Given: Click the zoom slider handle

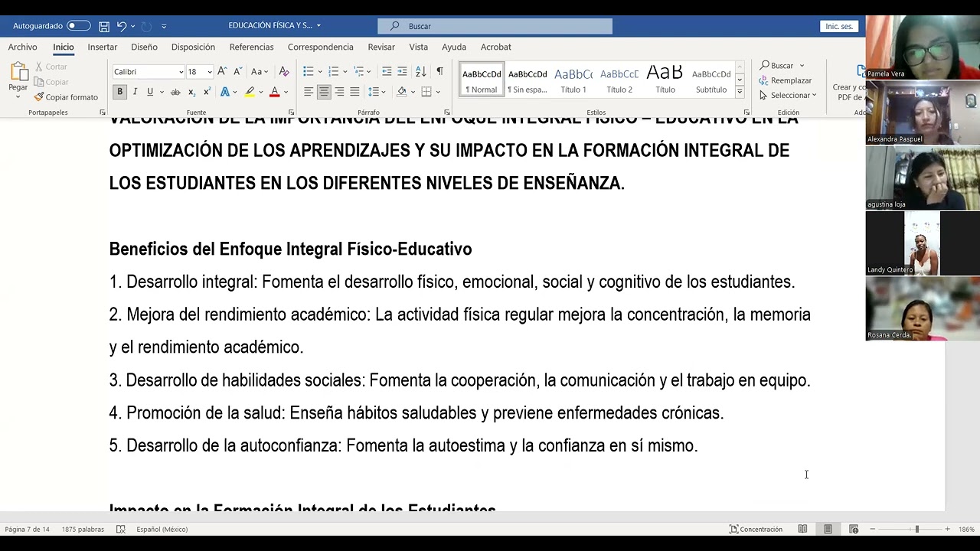Looking at the screenshot, I should (x=916, y=529).
